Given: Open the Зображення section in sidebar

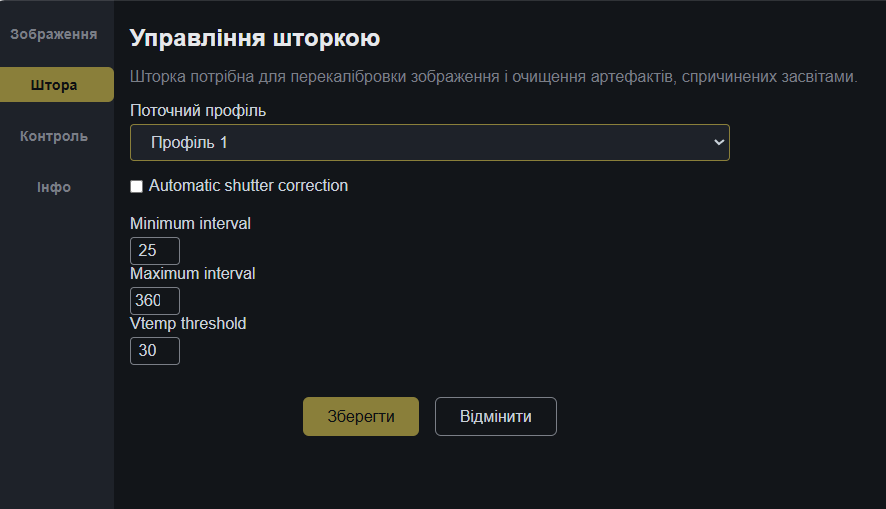Looking at the screenshot, I should tap(53, 34).
